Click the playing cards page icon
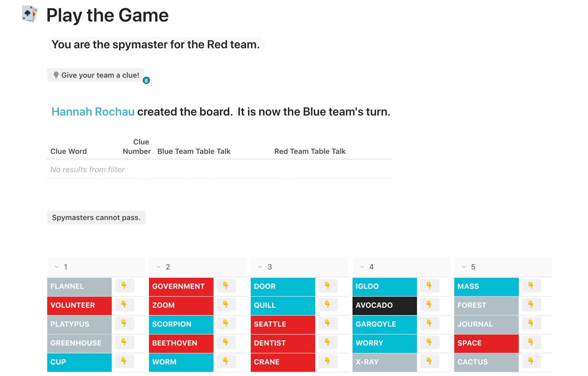The height and width of the screenshot is (376, 588). (30, 14)
